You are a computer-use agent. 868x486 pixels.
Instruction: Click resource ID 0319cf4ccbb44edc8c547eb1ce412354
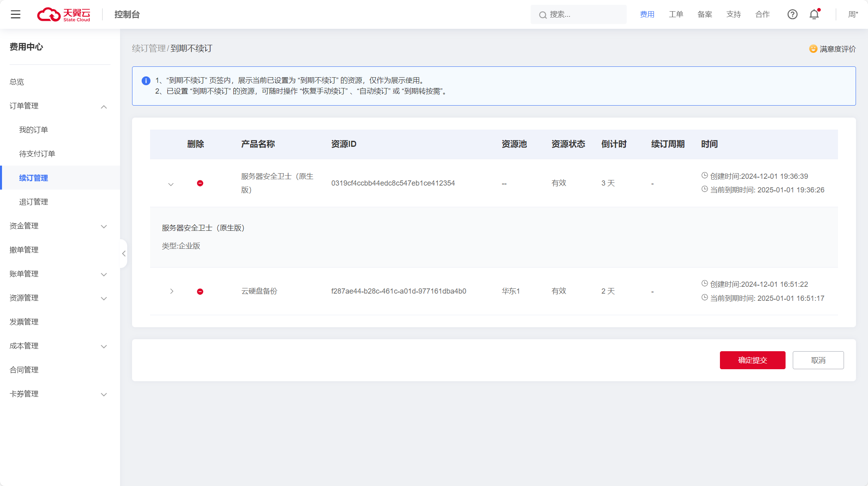(393, 183)
